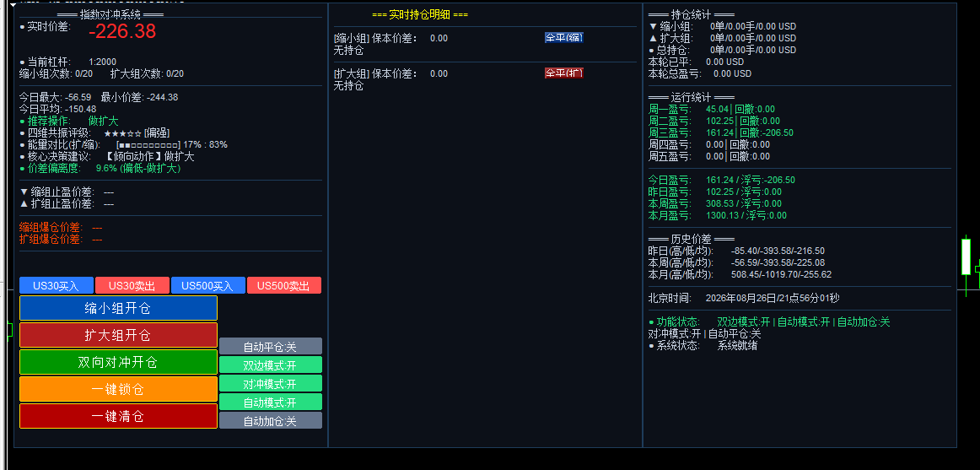Viewport: 980px width, 470px height.
Task: Close everything with 一键清仓
Action: pos(118,416)
